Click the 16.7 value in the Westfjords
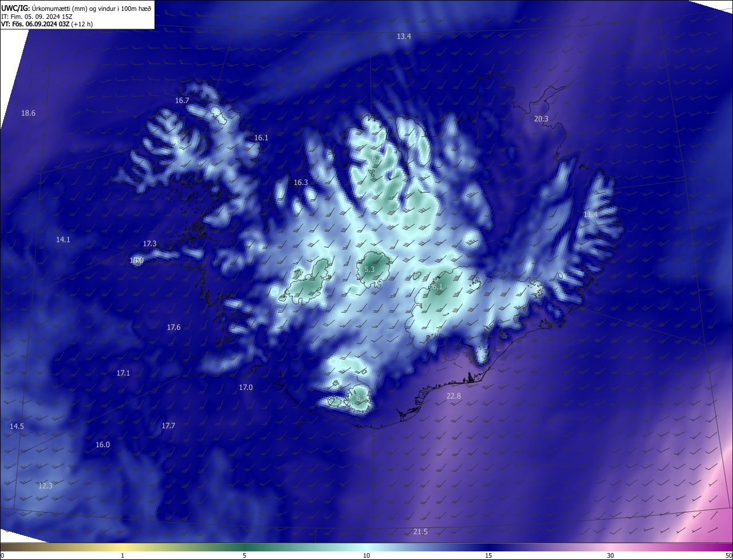This screenshot has height=560, width=733. [x=182, y=100]
